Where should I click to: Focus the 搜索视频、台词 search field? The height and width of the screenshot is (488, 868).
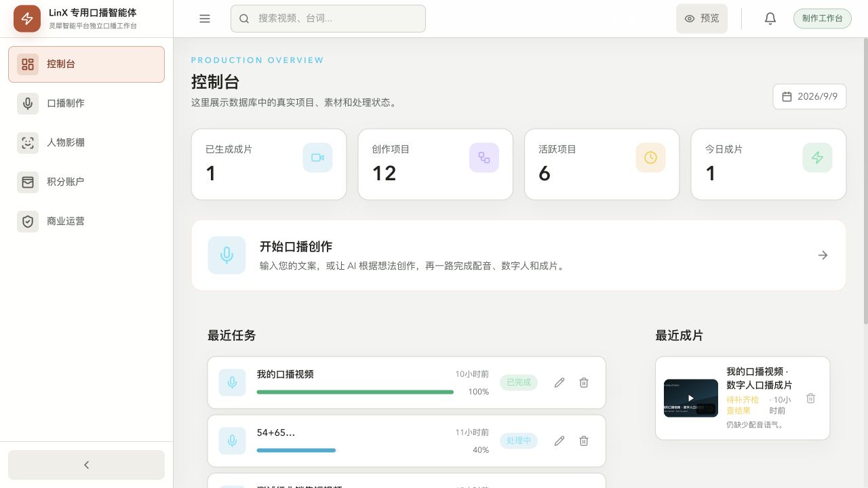[328, 19]
